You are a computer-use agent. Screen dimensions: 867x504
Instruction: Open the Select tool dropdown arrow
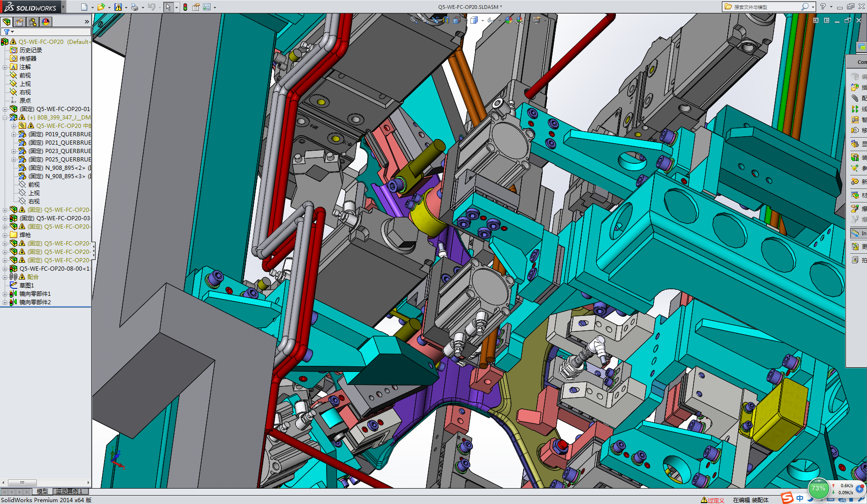tap(176, 7)
